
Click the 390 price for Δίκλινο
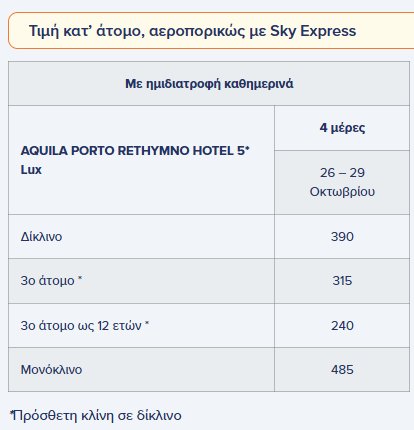342,237
